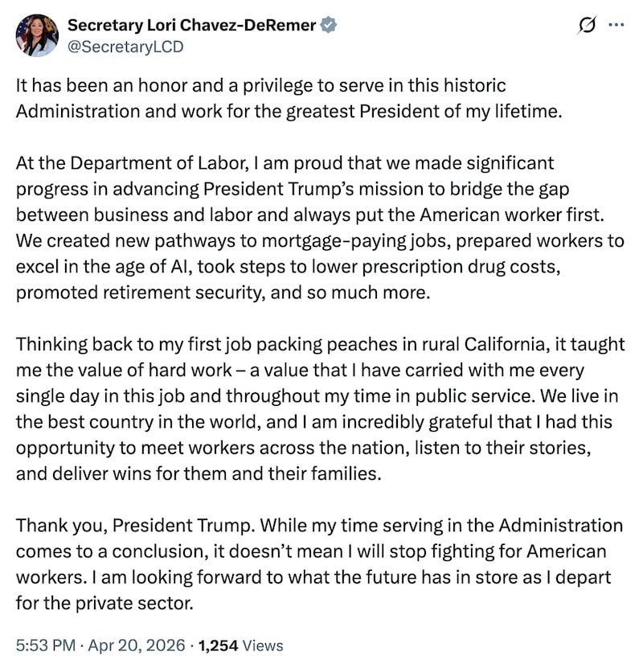Open the @SecretaryLCD handle link

point(125,47)
